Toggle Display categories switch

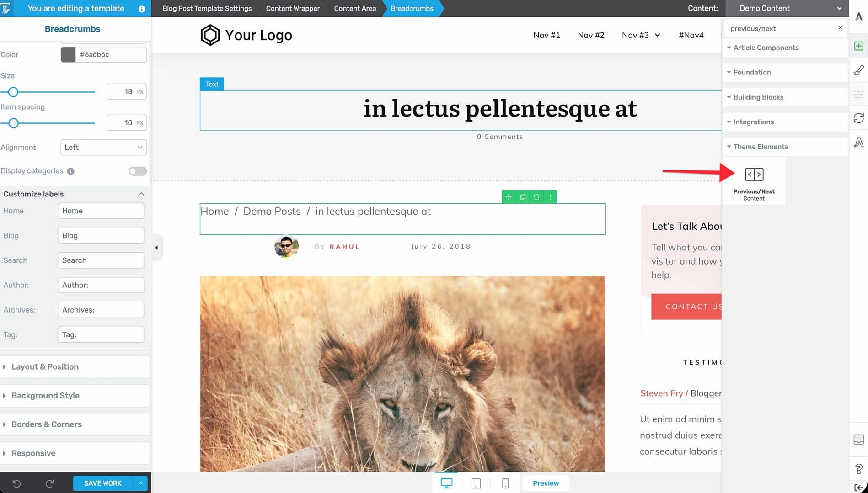tap(137, 171)
